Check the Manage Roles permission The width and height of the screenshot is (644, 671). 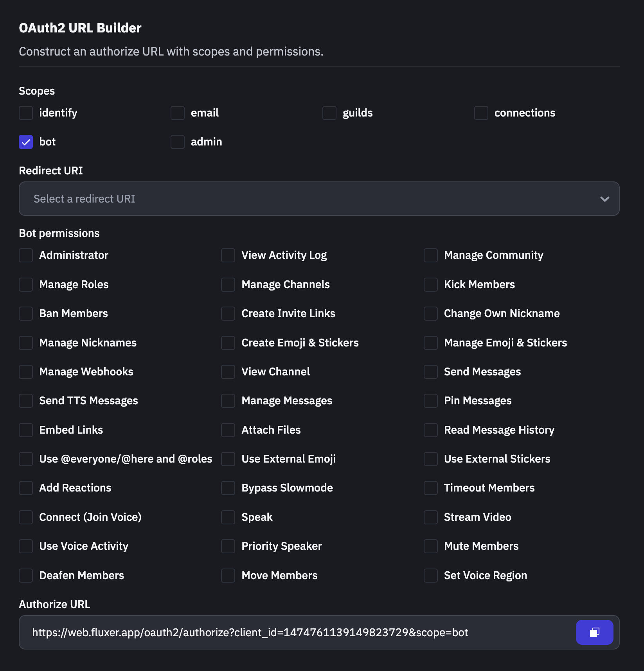(26, 285)
